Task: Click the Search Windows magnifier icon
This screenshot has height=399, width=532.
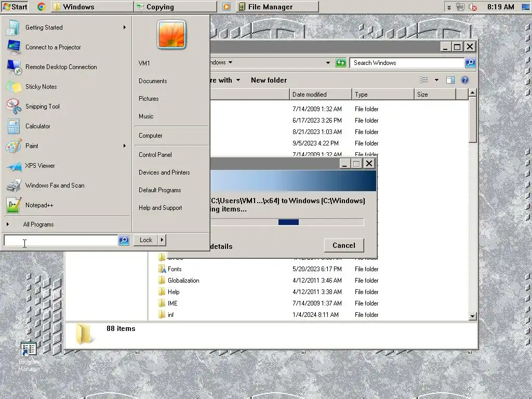Action: point(470,63)
